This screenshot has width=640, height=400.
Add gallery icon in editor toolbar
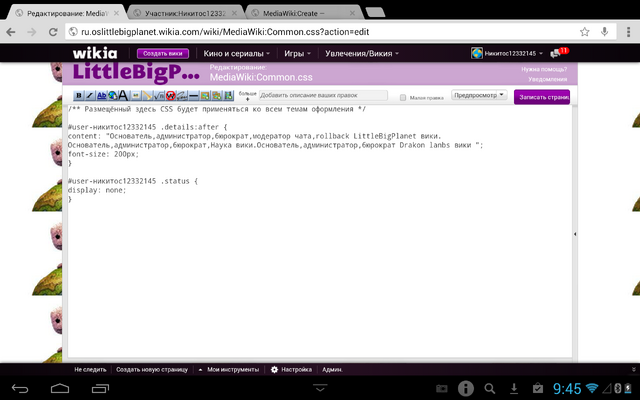tap(217, 96)
